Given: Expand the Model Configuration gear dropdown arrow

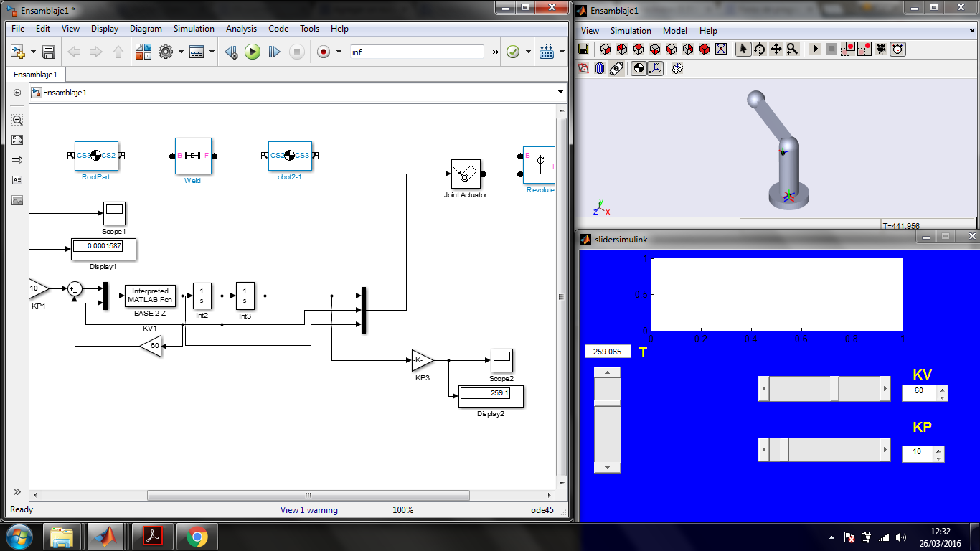Looking at the screenshot, I should tap(181, 52).
